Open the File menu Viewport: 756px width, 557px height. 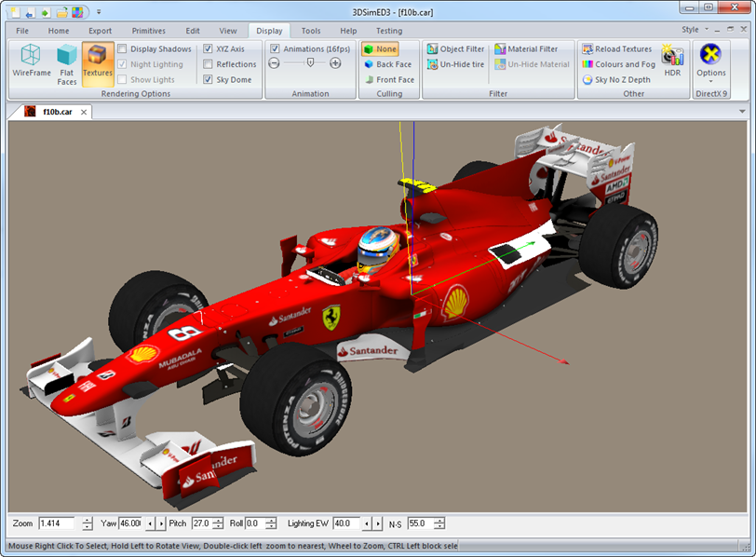(x=22, y=31)
